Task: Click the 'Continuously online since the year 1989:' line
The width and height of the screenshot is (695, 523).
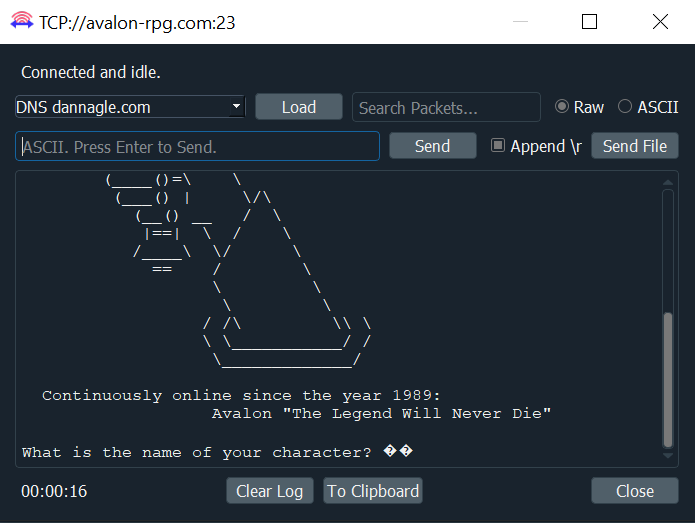Action: [241, 395]
